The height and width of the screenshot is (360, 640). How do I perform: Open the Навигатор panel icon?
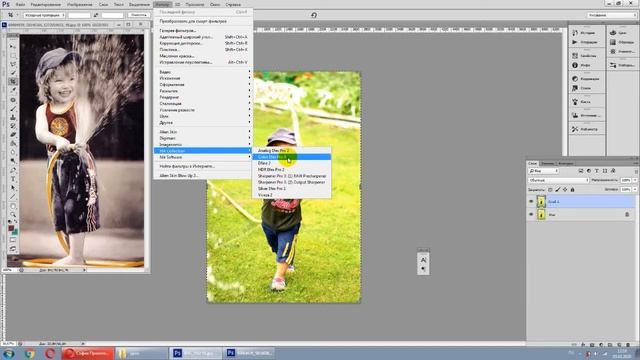[575, 129]
